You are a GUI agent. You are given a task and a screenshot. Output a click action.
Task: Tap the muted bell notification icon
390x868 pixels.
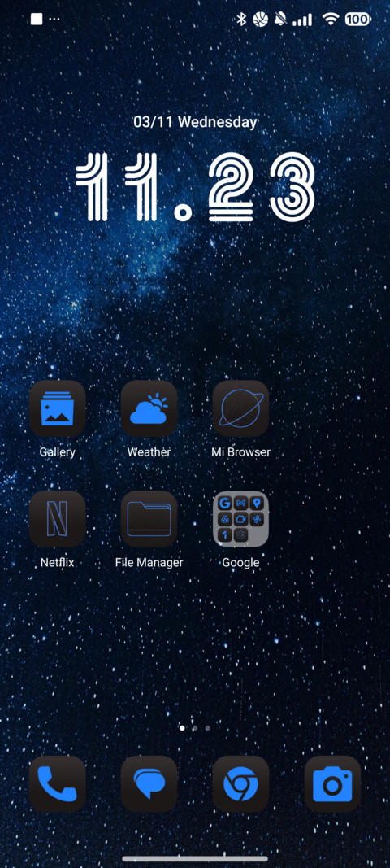[x=280, y=20]
